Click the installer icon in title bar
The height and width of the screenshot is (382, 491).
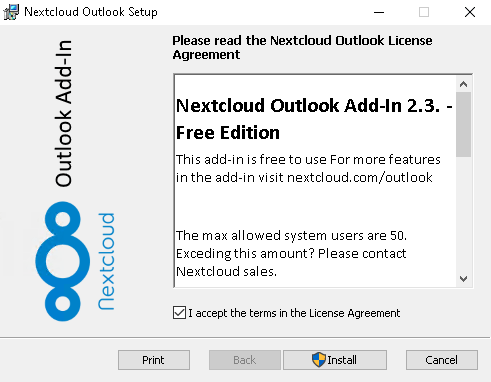11,12
